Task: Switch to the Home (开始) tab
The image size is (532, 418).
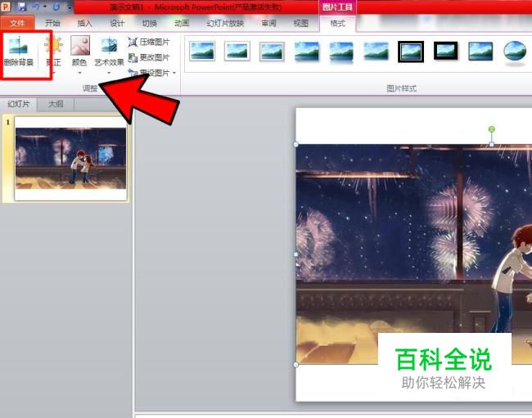Action: (52, 23)
